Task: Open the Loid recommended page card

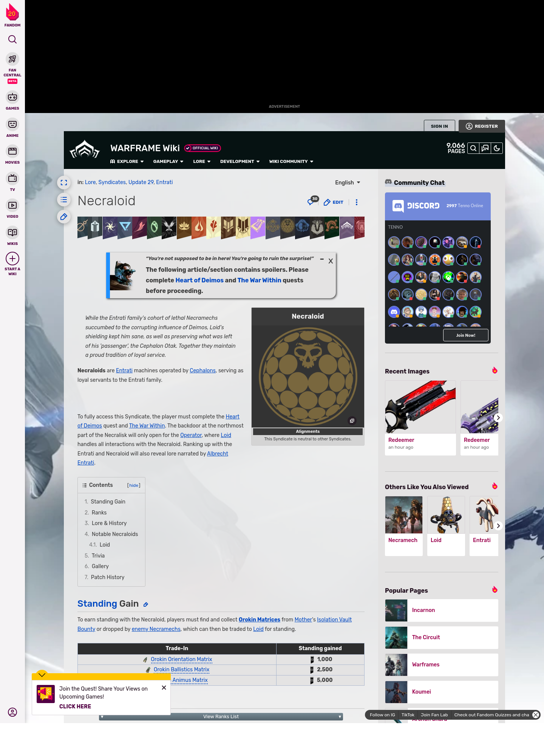Action: click(x=446, y=526)
